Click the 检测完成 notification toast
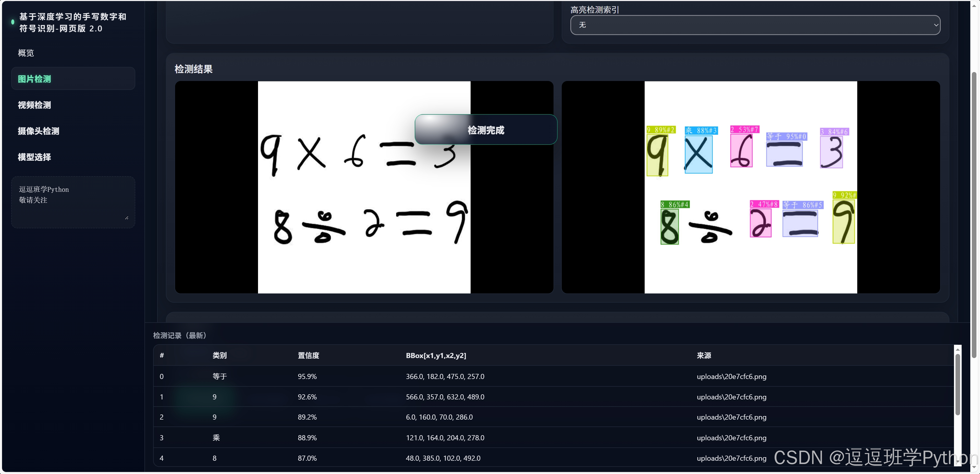Screen dimensions: 980x474 (x=486, y=130)
